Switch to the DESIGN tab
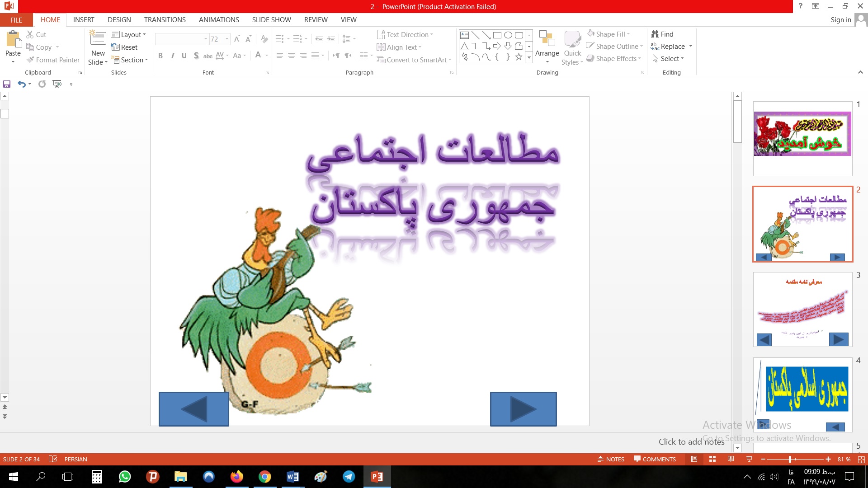Viewport: 868px width, 488px height. [x=119, y=20]
